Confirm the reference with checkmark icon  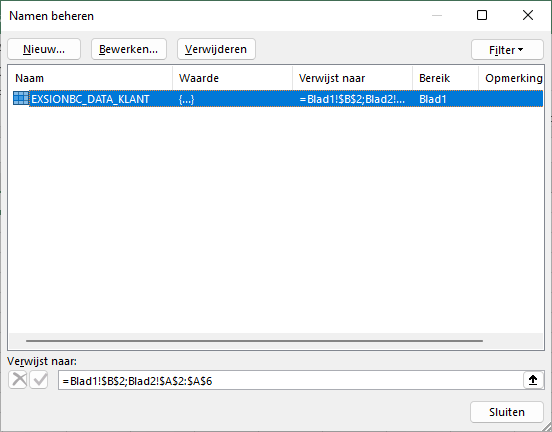click(x=39, y=380)
